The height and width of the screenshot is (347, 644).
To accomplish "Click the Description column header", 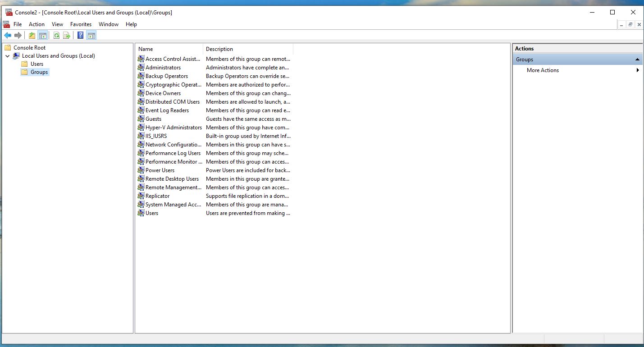I will coord(248,49).
